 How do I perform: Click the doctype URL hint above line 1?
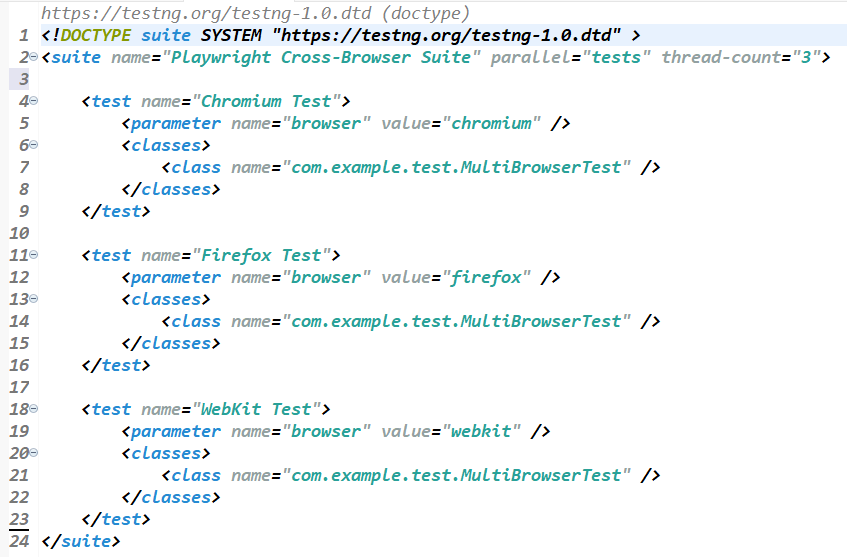tap(256, 13)
